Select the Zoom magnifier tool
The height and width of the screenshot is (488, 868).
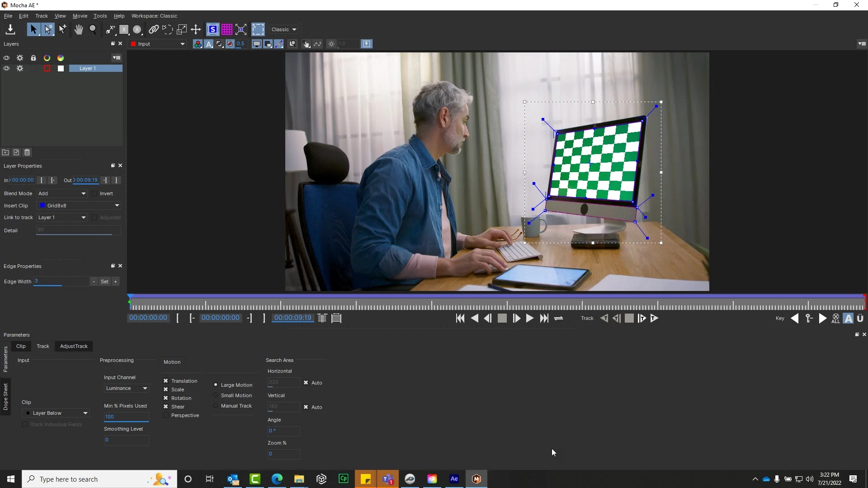(x=93, y=30)
